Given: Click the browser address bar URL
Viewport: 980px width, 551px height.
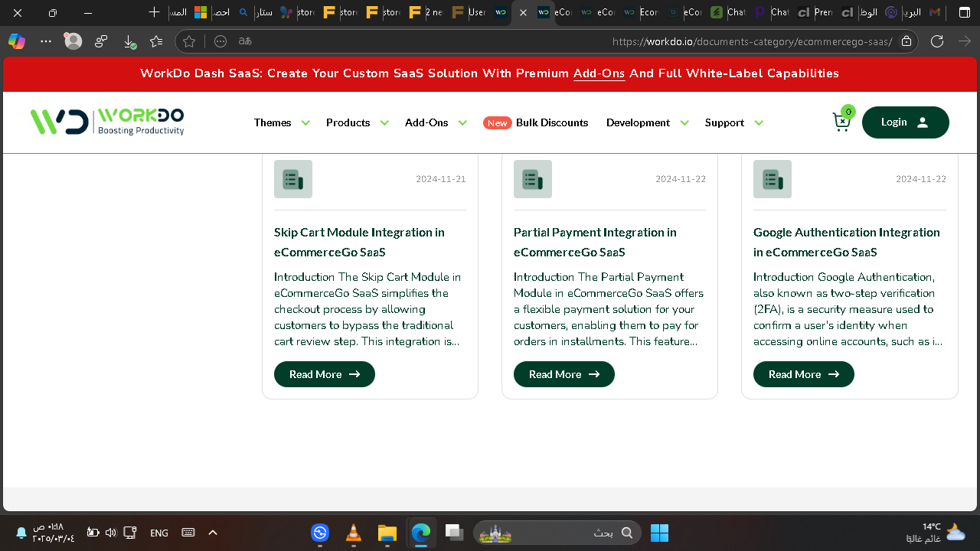Looking at the screenshot, I should [752, 41].
